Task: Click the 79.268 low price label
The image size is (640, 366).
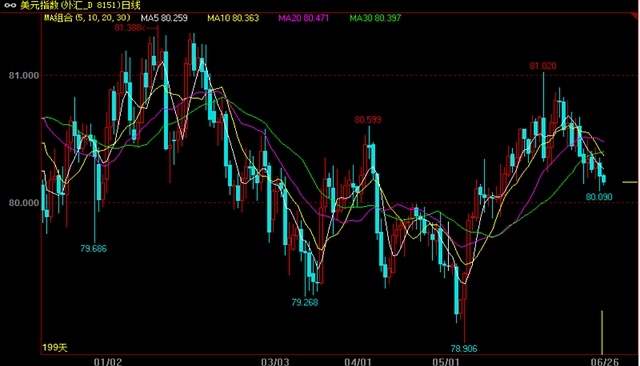Action: point(305,302)
